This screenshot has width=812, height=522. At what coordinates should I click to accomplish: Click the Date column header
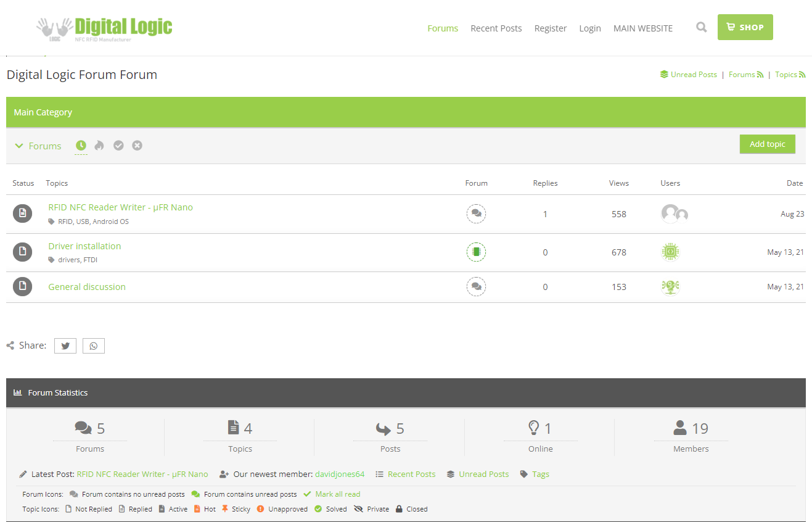795,183
